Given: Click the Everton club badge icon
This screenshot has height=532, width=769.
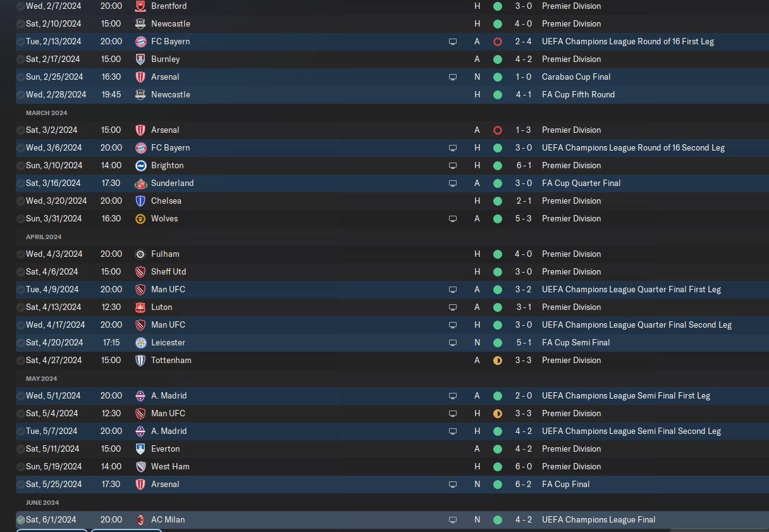Looking at the screenshot, I should tap(140, 448).
